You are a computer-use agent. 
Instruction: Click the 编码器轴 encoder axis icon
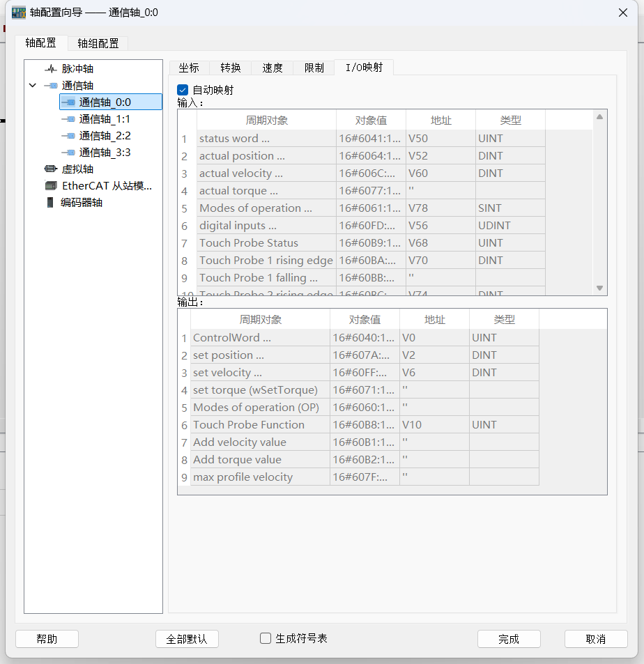click(50, 203)
